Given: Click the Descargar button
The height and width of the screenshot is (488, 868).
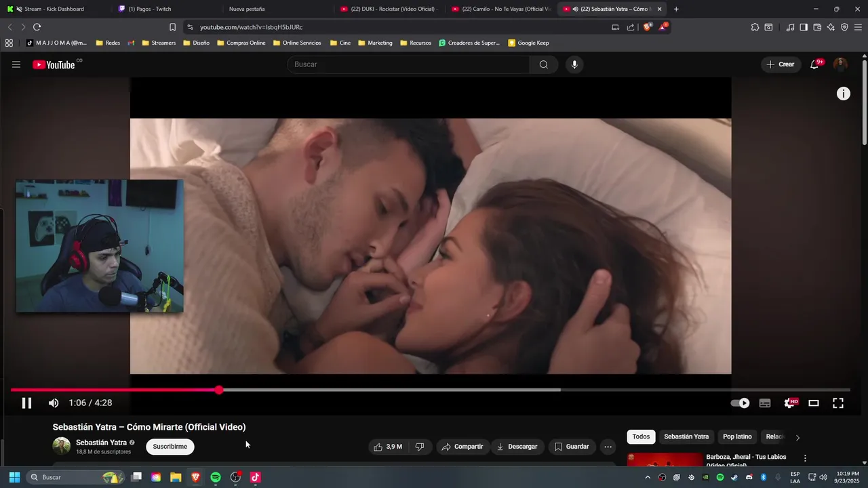Looking at the screenshot, I should [517, 447].
